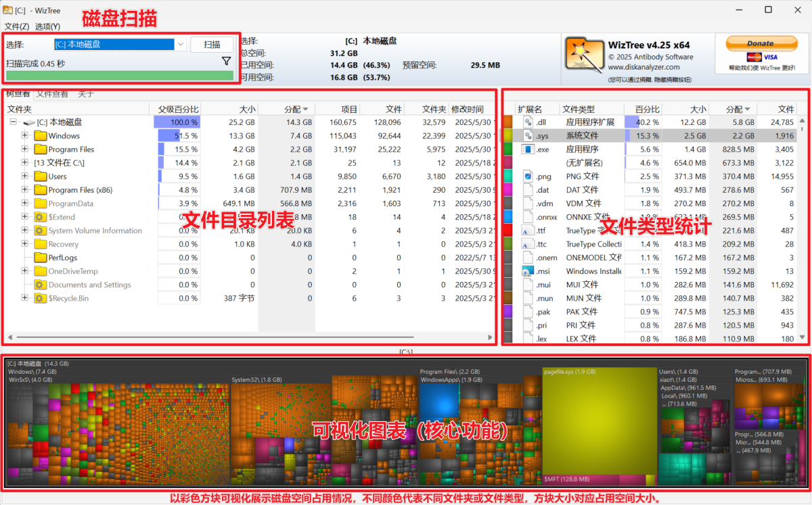The height and width of the screenshot is (505, 812).
Task: Click the Recovery folder icon
Action: [x=41, y=244]
